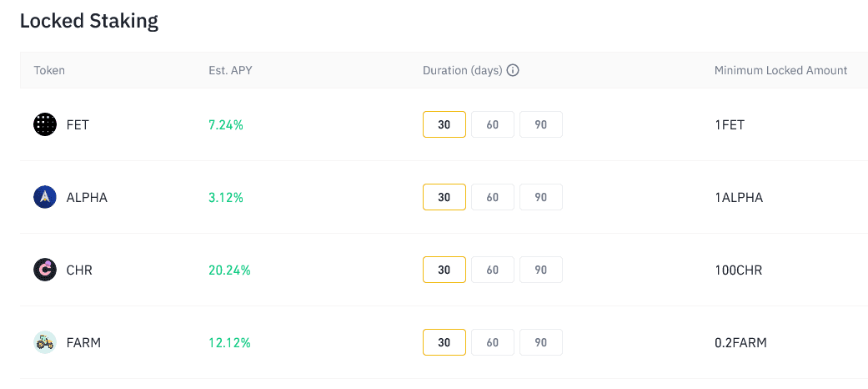Image resolution: width=868 pixels, height=389 pixels.
Task: Select 60-day duration for ALPHA
Action: 493,197
